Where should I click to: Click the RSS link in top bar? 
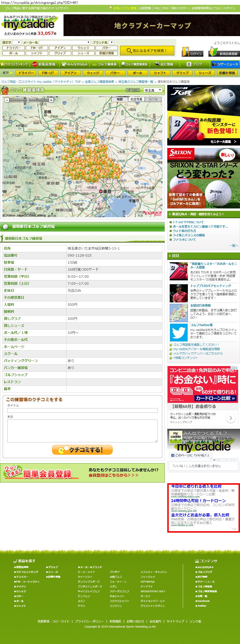coord(165,8)
